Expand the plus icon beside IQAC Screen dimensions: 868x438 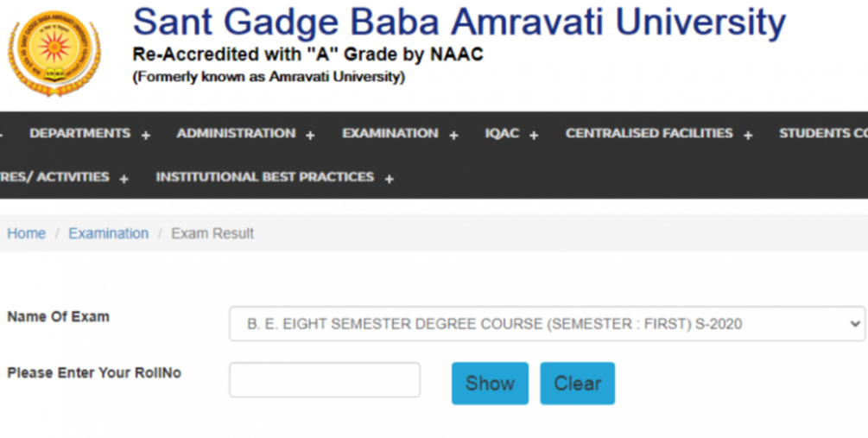[534, 135]
